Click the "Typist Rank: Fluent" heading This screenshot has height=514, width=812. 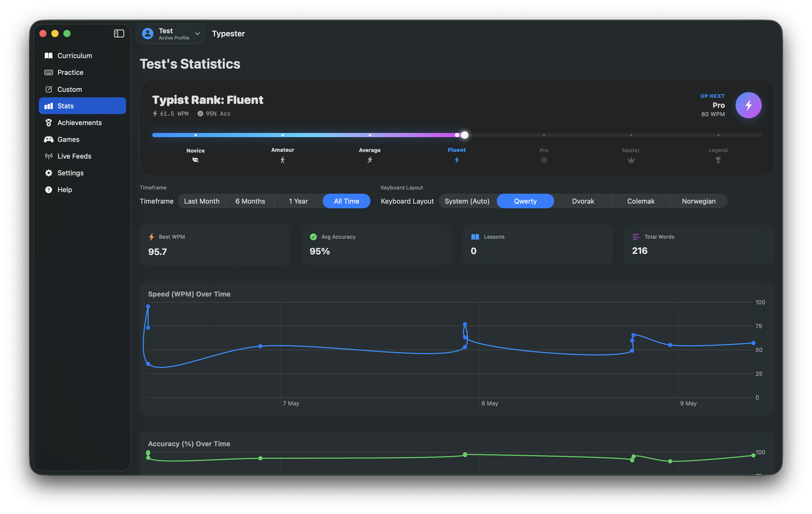pyautogui.click(x=208, y=100)
